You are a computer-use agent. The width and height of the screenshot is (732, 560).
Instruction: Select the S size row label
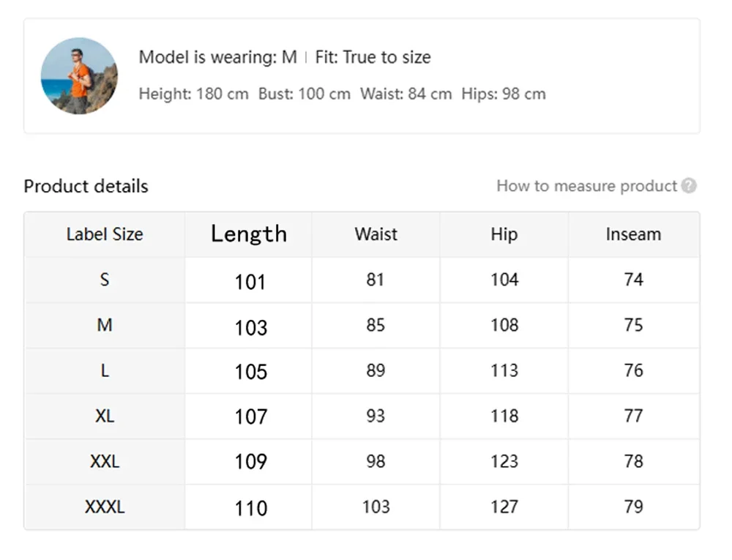click(105, 280)
